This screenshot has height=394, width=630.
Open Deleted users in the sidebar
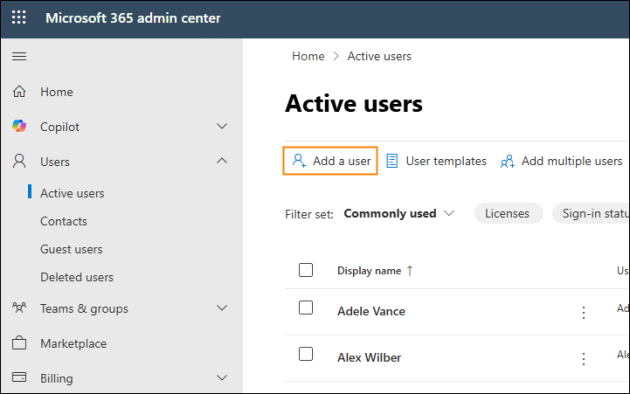tap(77, 277)
